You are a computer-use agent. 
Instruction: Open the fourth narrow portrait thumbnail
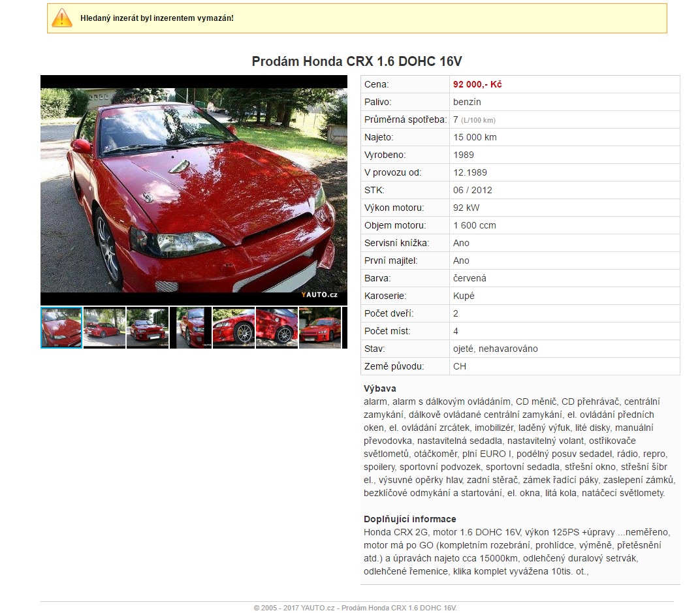pos(191,328)
